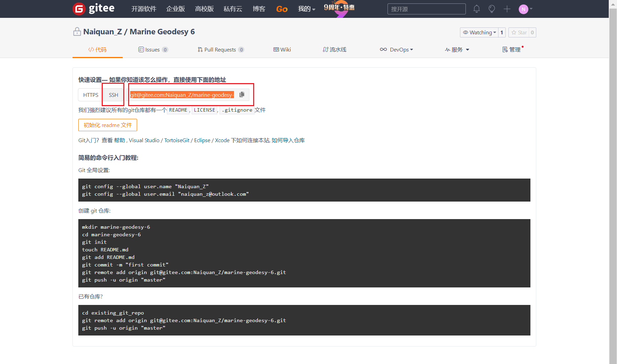The image size is (617, 364).
Task: Expand the 我的 dropdown menu
Action: (306, 9)
